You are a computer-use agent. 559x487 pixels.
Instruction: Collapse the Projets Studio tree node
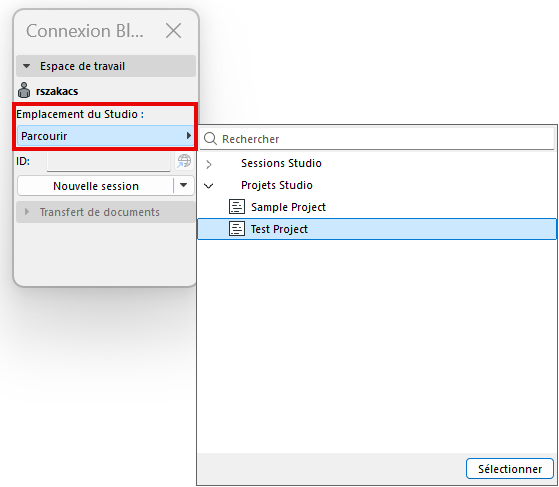(209, 186)
